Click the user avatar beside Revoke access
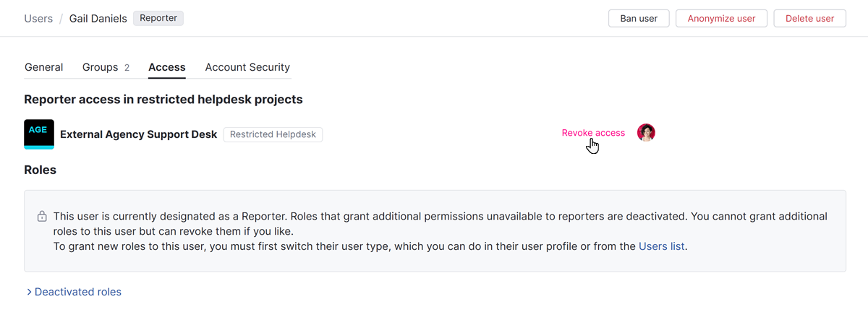 (646, 133)
